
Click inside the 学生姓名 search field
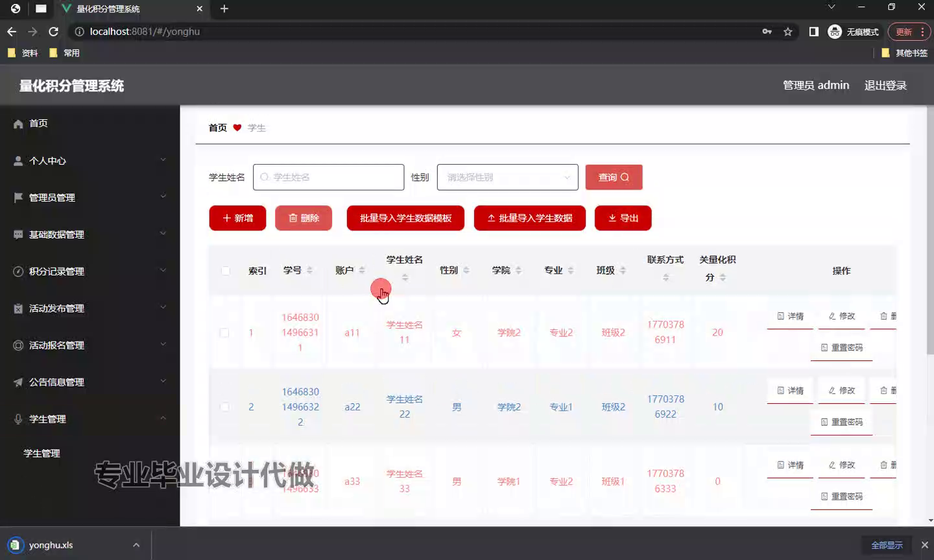coord(329,177)
